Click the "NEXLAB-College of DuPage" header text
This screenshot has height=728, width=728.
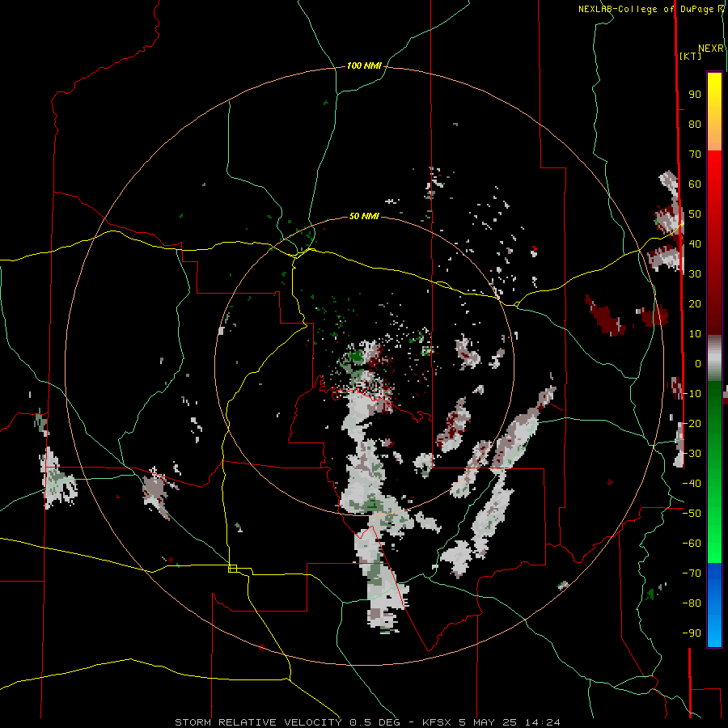pos(647,9)
